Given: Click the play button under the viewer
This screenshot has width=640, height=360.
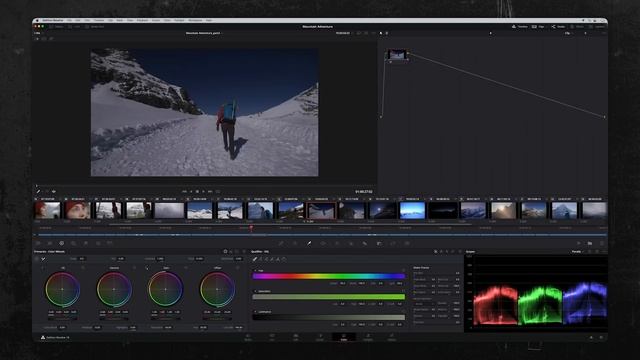Looking at the screenshot, I should tap(203, 191).
